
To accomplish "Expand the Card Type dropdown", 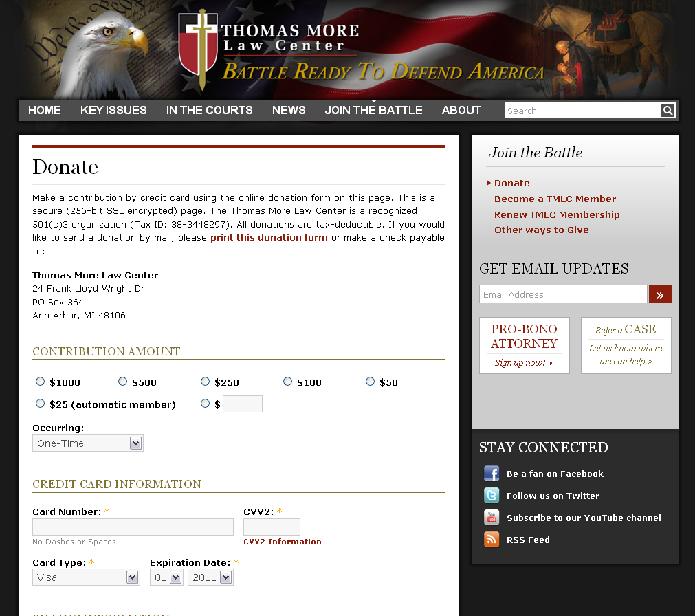I will [86, 577].
